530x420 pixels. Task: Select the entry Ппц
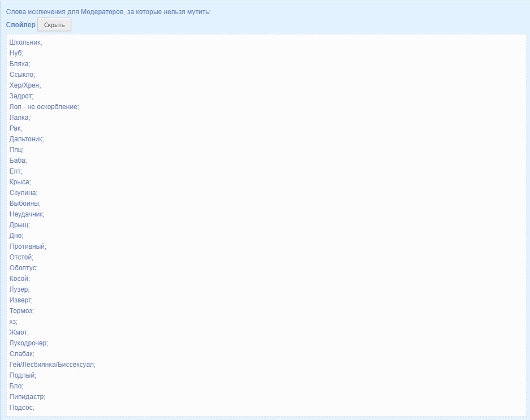16,150
